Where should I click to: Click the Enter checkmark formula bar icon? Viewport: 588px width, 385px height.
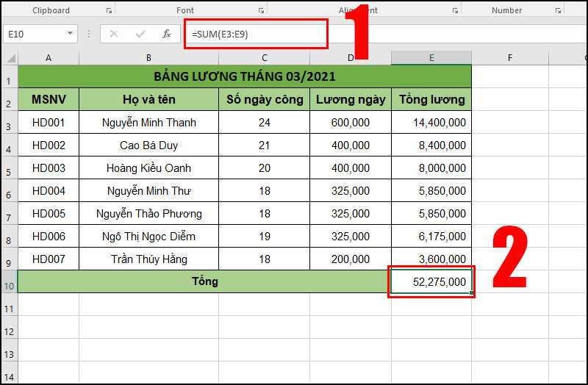[140, 34]
